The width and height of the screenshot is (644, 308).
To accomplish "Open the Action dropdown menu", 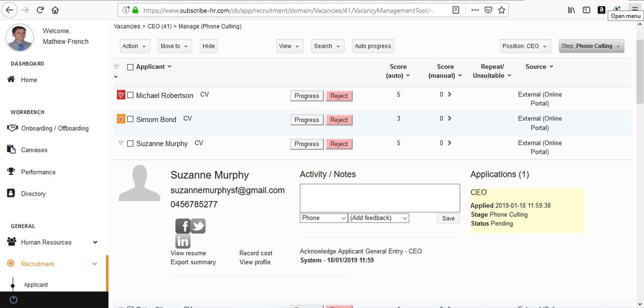I will click(x=135, y=46).
